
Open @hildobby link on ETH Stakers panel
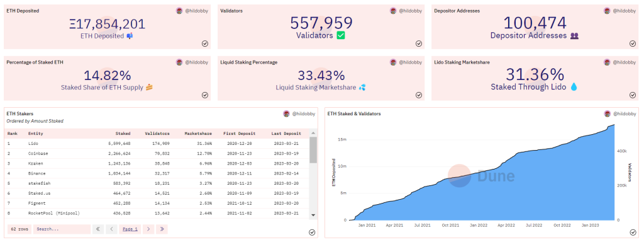[x=304, y=113]
